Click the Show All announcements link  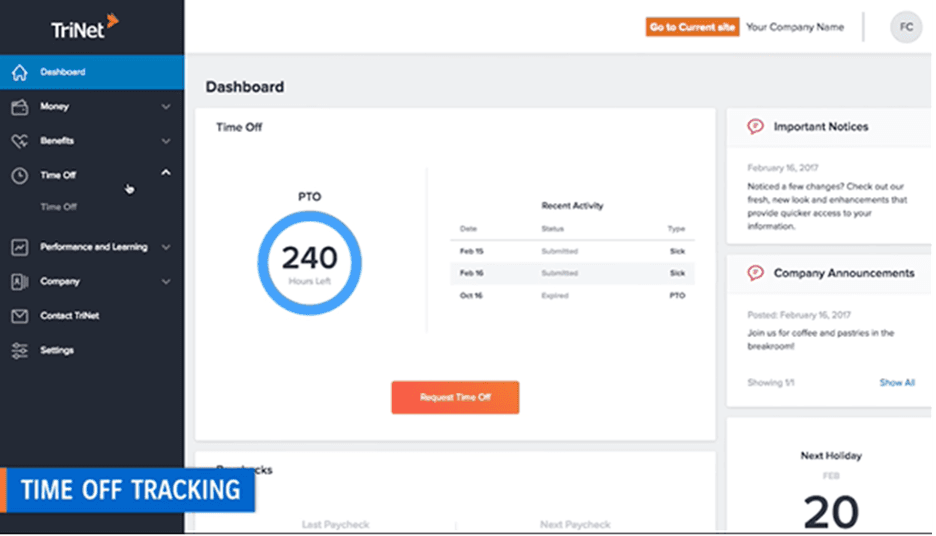point(896,383)
